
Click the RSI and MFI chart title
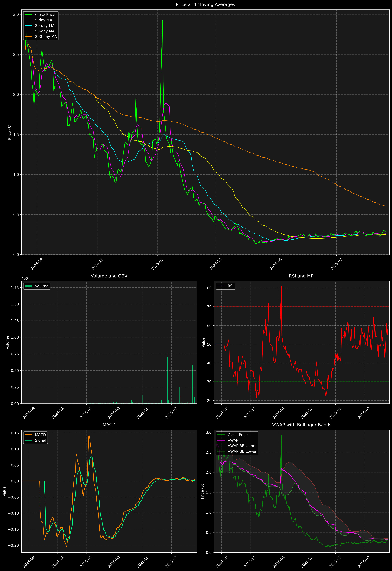[302, 276]
